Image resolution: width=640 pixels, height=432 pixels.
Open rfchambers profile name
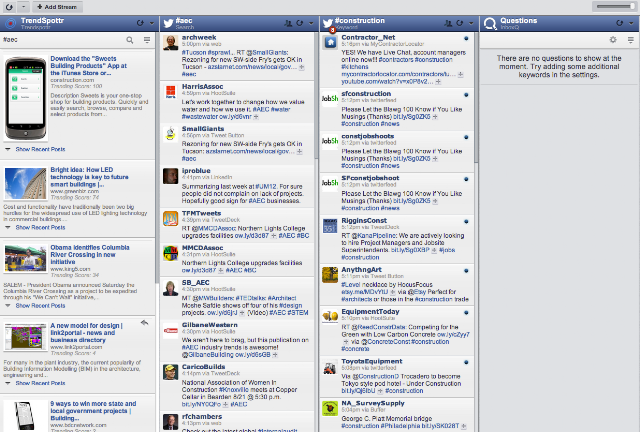tap(202, 416)
